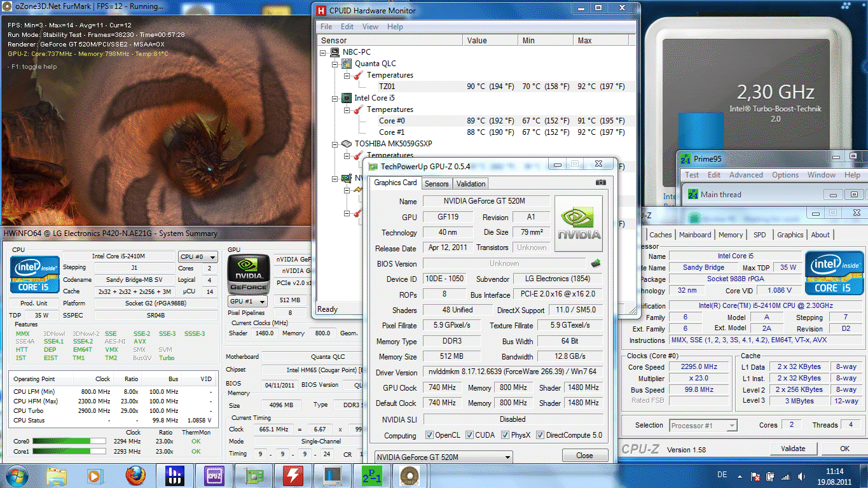Click OK in the CPU-Z window
The image size is (868, 488).
click(x=844, y=449)
